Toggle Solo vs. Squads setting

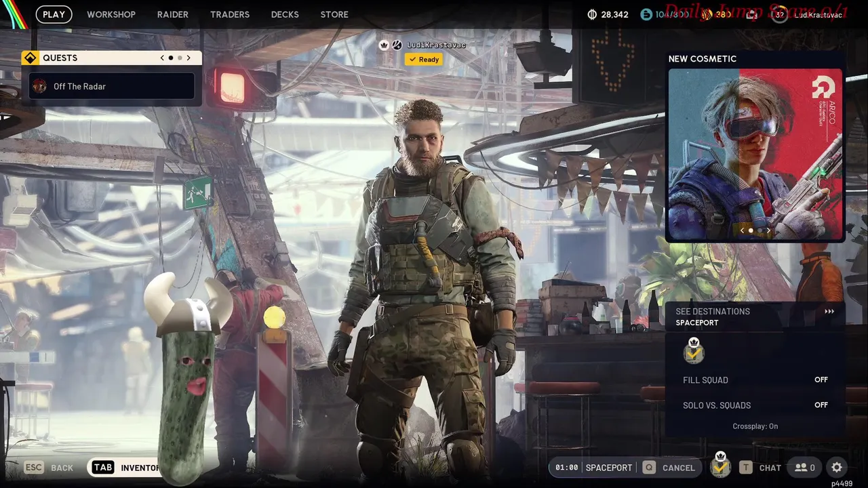(755, 405)
